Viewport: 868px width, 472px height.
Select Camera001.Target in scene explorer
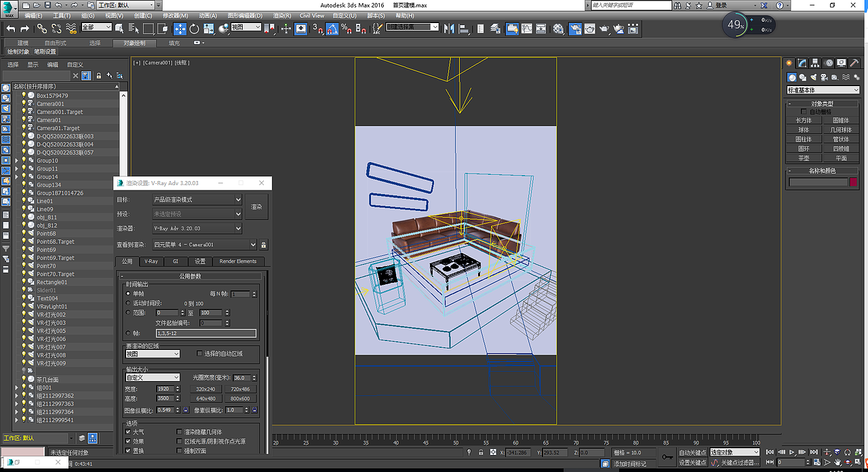pos(60,112)
